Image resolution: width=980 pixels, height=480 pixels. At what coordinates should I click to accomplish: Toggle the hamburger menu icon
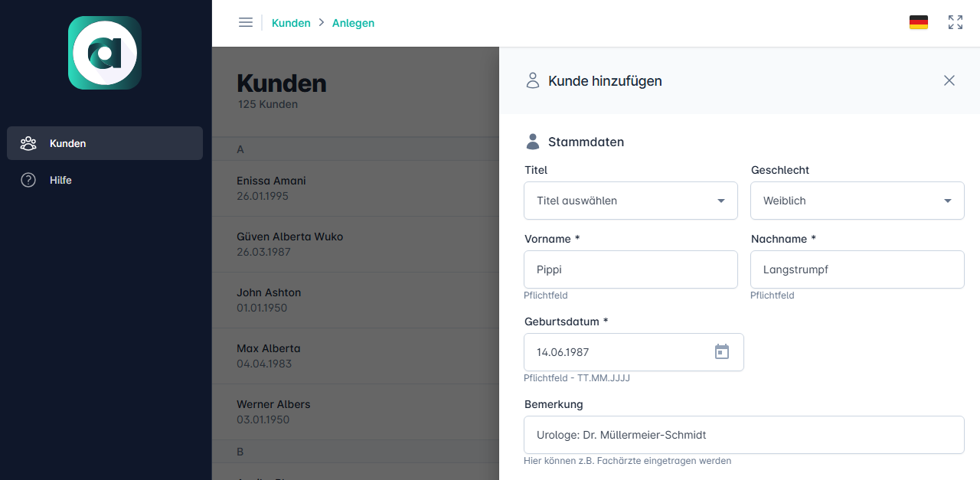tap(246, 23)
